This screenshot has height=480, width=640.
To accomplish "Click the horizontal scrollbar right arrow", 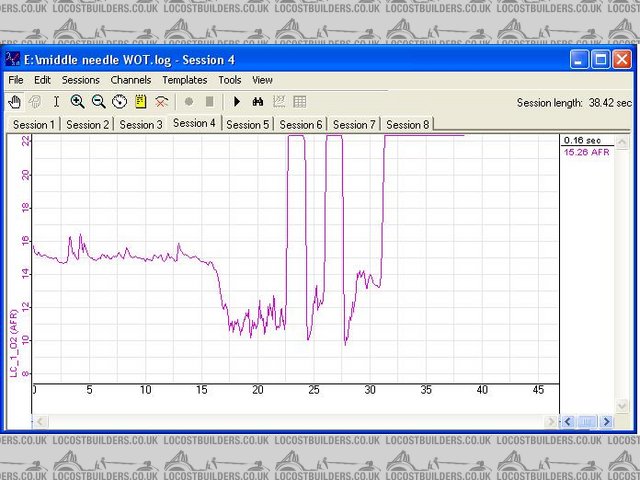I will point(606,422).
